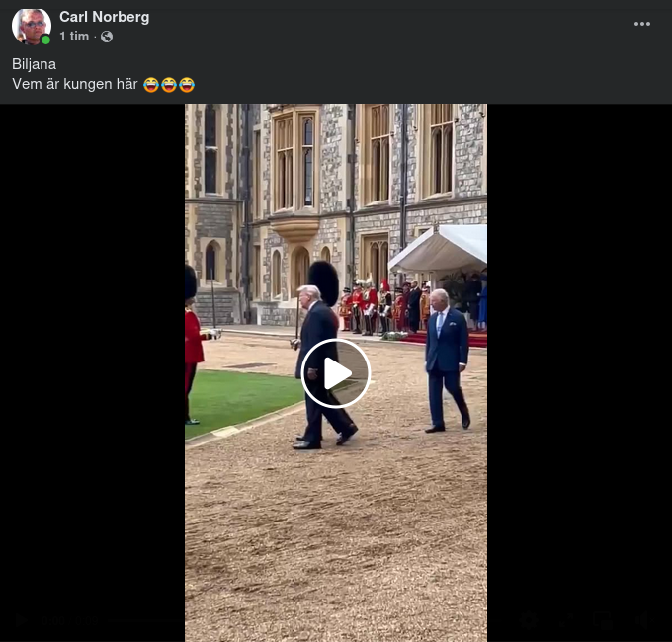Open the post's '1 tim' timestamp link
672x642 pixels.
pos(74,37)
